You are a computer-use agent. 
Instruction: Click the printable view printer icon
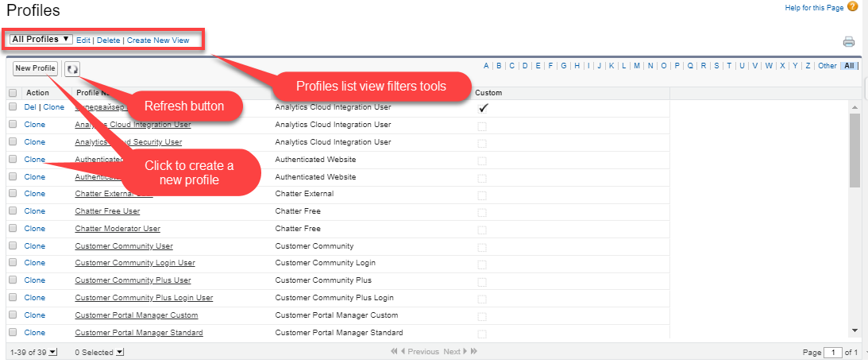click(x=849, y=42)
